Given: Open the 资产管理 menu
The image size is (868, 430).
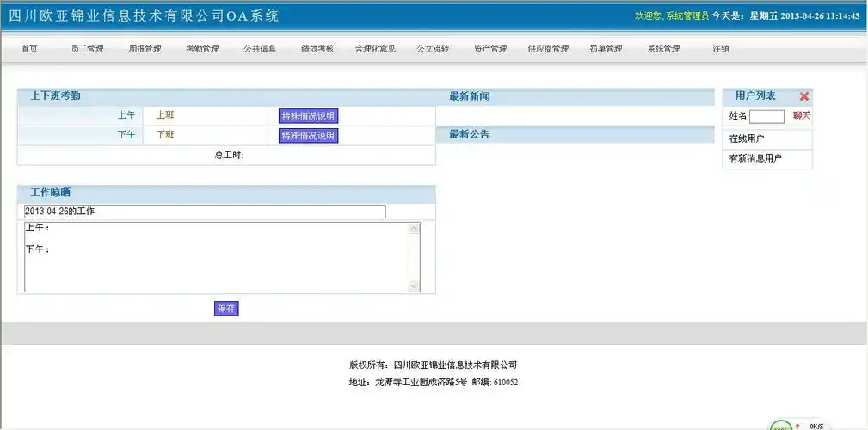Looking at the screenshot, I should pyautogui.click(x=490, y=49).
